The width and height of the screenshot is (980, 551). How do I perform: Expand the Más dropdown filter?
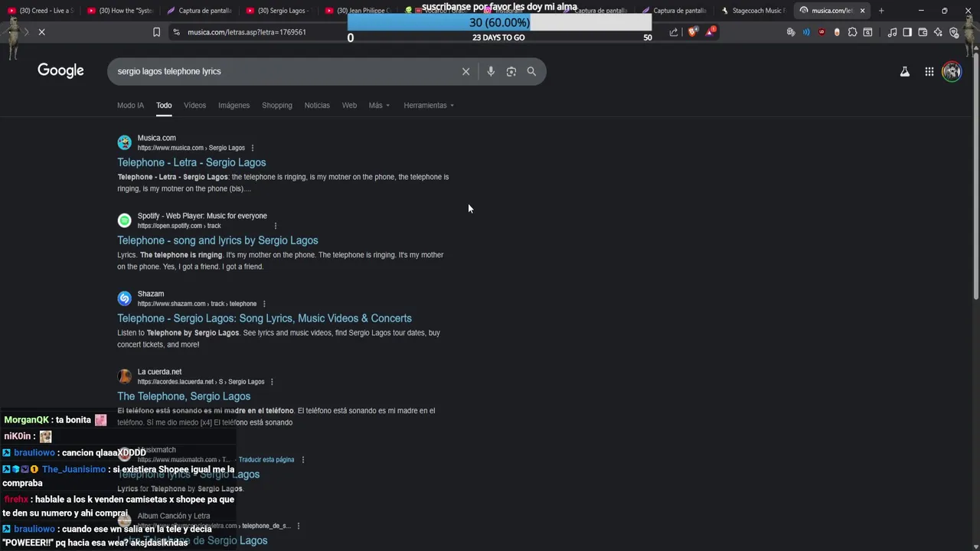click(x=379, y=105)
